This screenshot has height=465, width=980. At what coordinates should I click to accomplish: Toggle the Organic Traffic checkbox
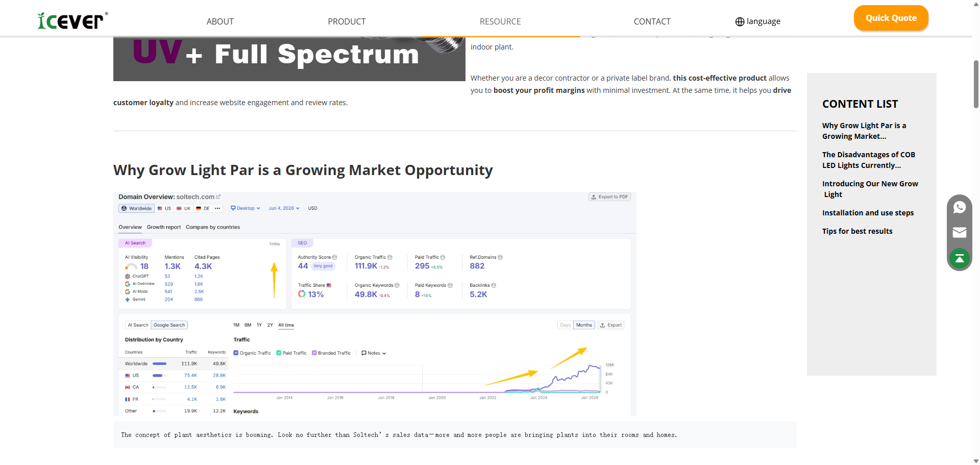236,353
